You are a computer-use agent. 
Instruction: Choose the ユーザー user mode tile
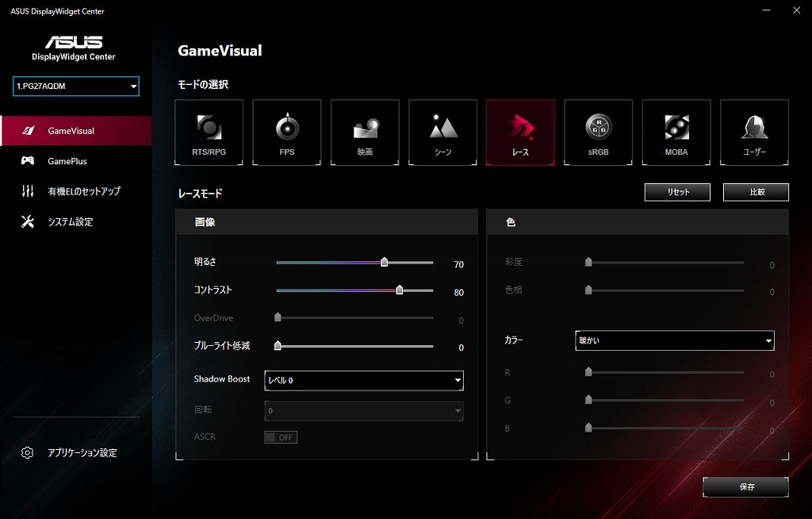755,133
